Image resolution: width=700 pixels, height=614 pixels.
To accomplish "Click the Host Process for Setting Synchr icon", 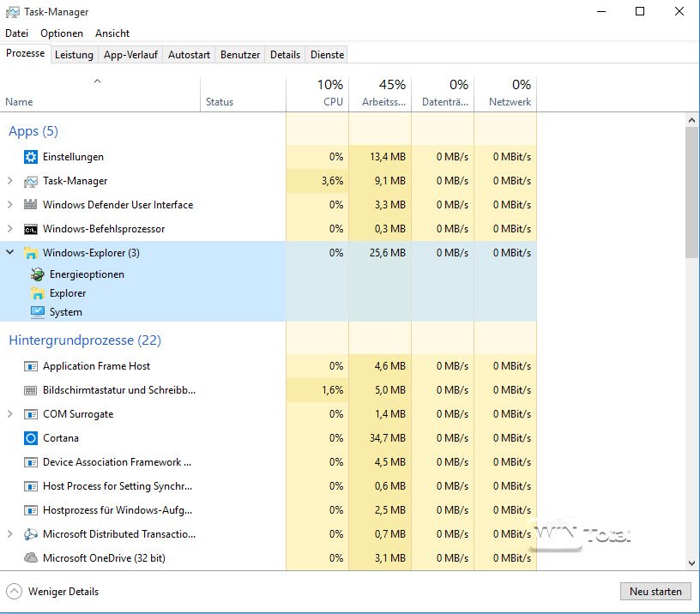I will click(30, 486).
